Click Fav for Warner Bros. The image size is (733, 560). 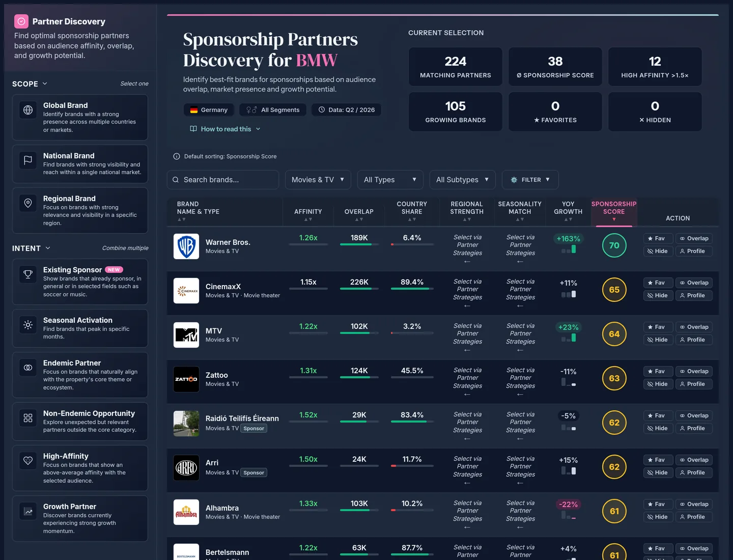pos(658,238)
